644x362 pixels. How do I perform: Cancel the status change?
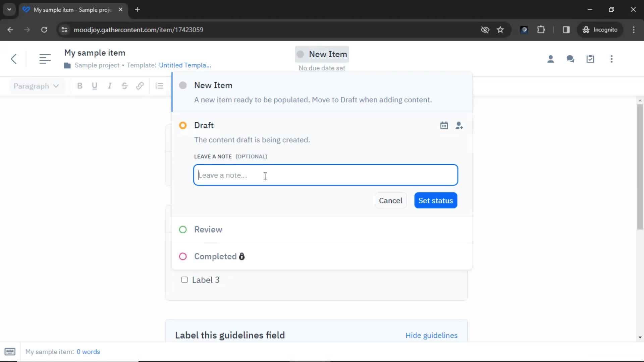point(390,200)
